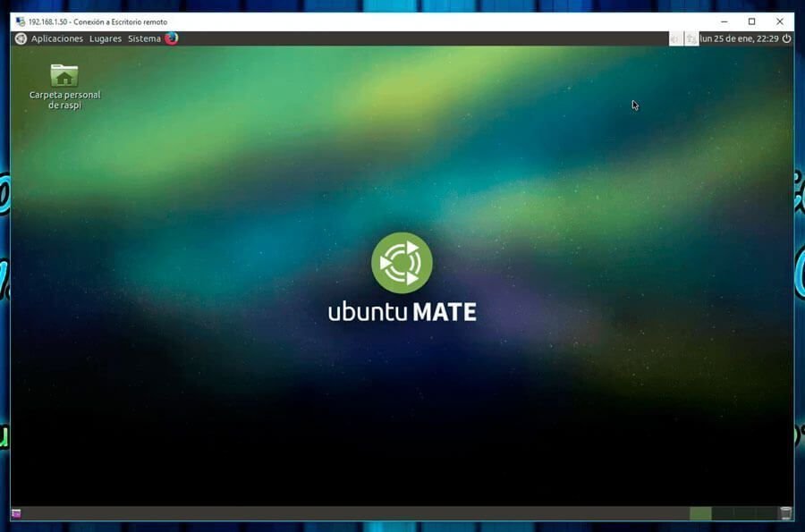Click the Ubuntu MATE logo icon in panel

[21, 39]
